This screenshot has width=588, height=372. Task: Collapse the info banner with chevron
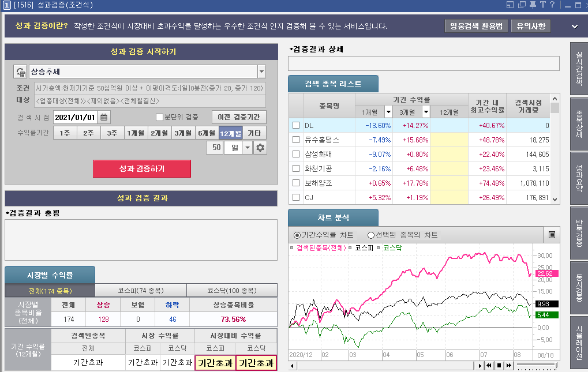click(x=575, y=26)
